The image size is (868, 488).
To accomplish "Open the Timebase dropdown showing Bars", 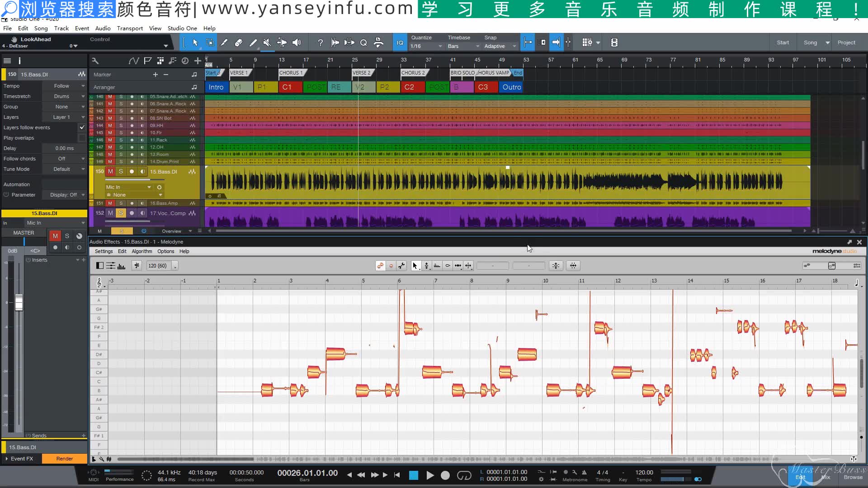I will pos(463,46).
